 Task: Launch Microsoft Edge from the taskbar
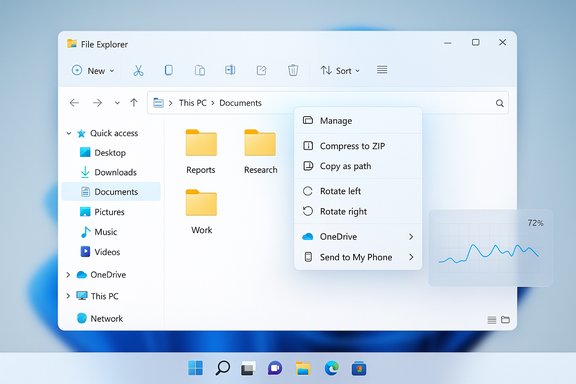[332, 368]
